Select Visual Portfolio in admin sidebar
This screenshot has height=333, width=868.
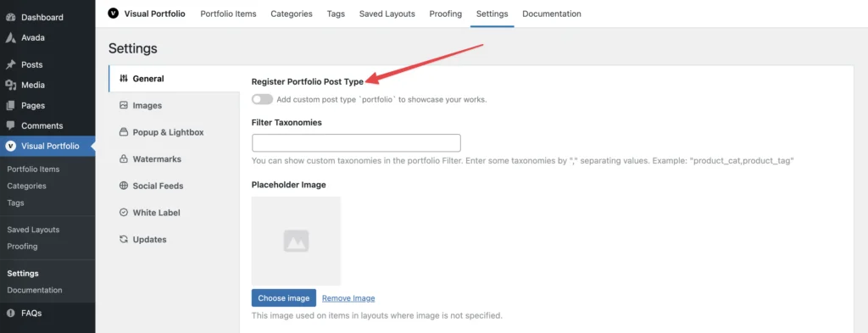(47, 146)
